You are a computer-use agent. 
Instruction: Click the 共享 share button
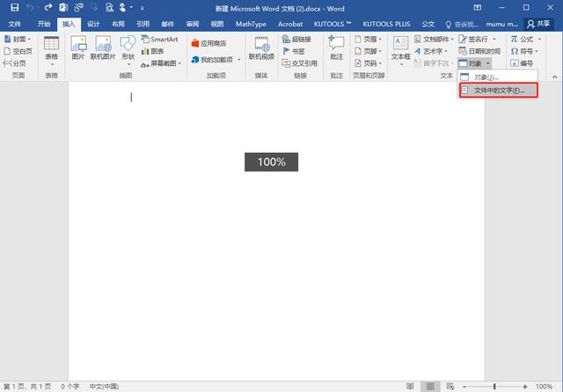pyautogui.click(x=538, y=24)
